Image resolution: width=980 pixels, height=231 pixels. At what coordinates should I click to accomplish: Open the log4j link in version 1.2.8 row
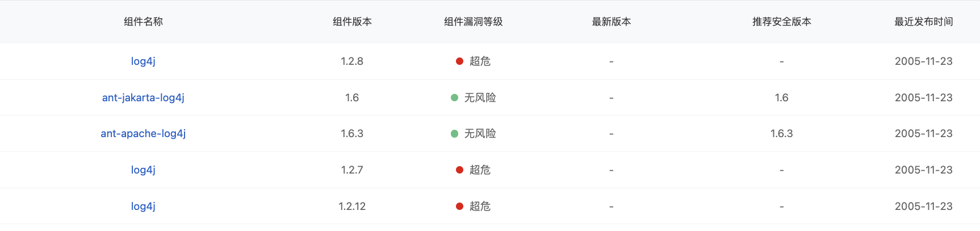143,61
